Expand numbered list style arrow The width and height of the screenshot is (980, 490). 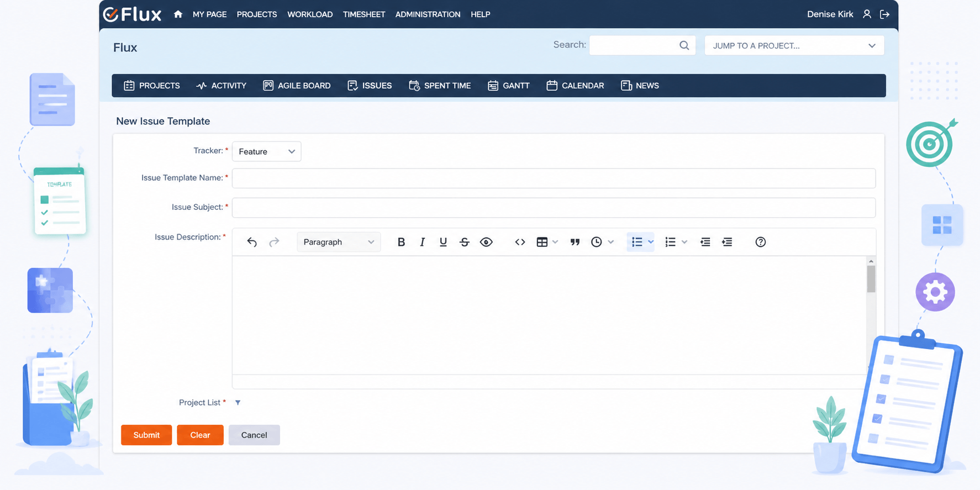click(684, 242)
